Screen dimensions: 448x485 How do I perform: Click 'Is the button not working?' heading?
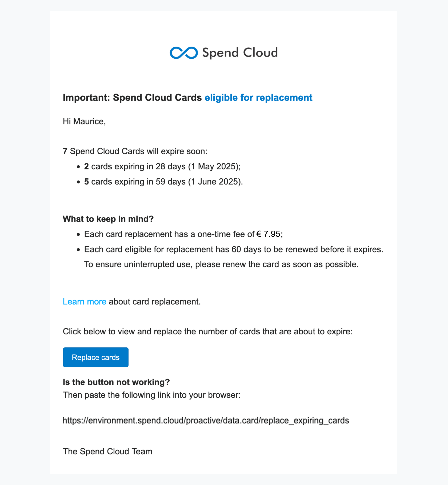point(116,382)
